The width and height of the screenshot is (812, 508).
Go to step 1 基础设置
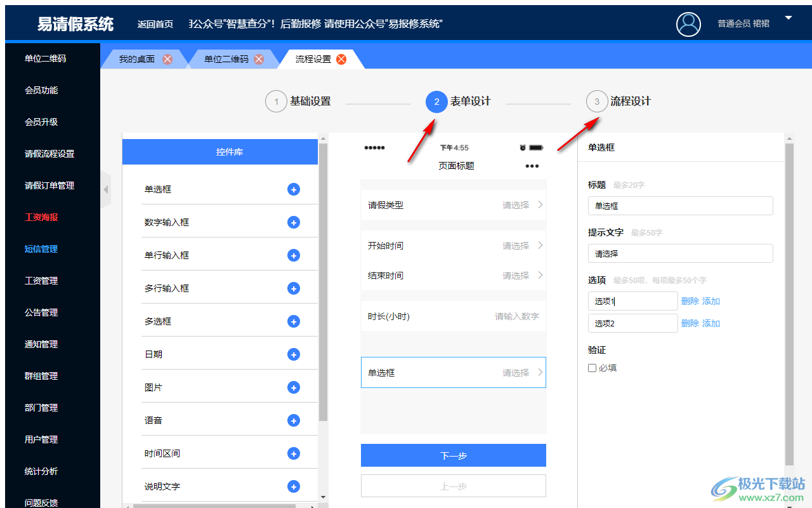[x=298, y=102]
